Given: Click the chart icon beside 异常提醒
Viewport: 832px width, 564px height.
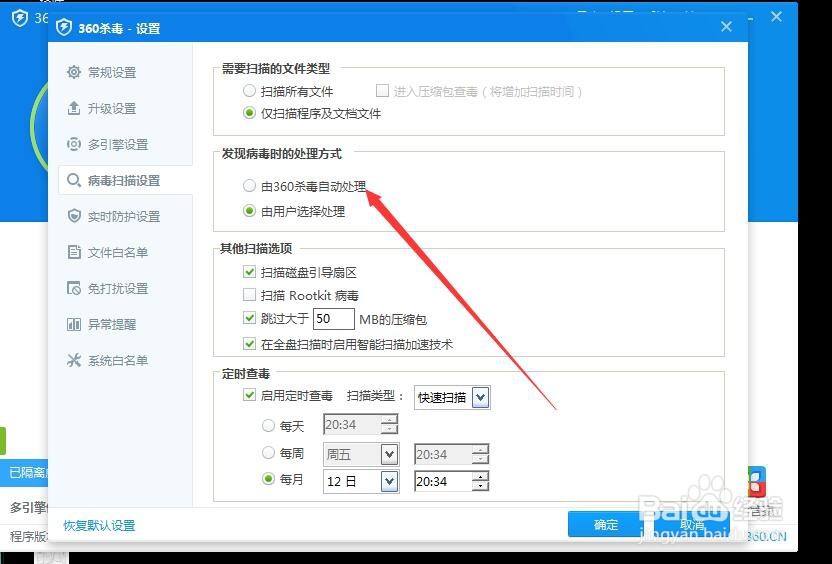Looking at the screenshot, I should pos(74,324).
